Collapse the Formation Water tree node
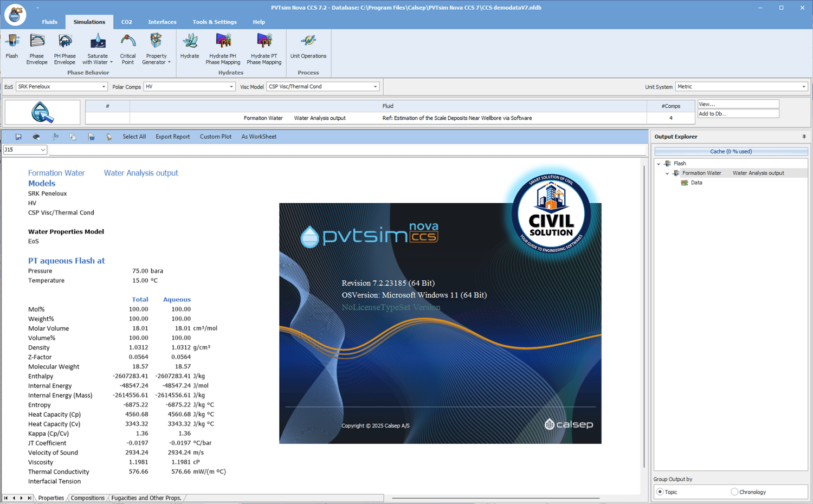The height and width of the screenshot is (504, 813). (667, 173)
